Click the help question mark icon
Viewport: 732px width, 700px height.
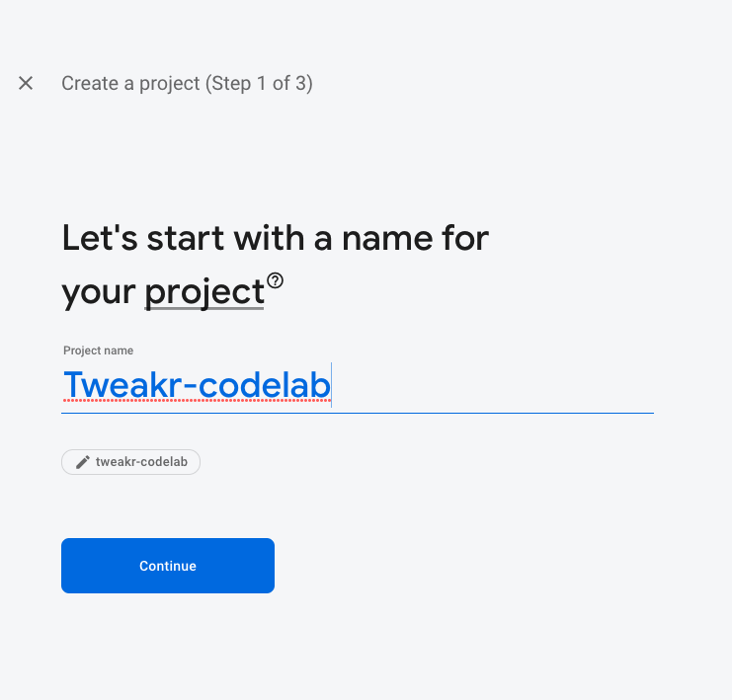pyautogui.click(x=275, y=280)
